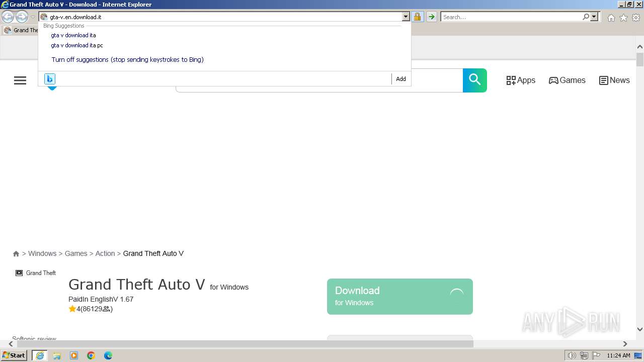Click the star rating icon
This screenshot has height=362, width=644.
click(x=72, y=309)
